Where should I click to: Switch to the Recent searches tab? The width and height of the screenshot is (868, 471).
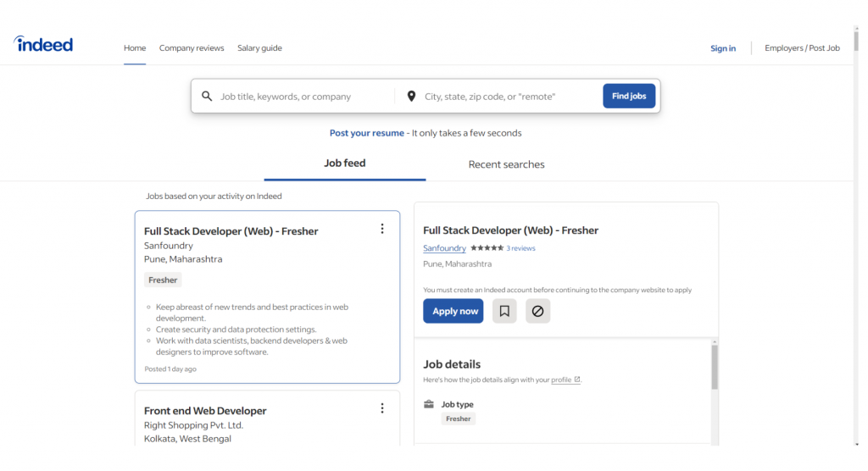[507, 164]
